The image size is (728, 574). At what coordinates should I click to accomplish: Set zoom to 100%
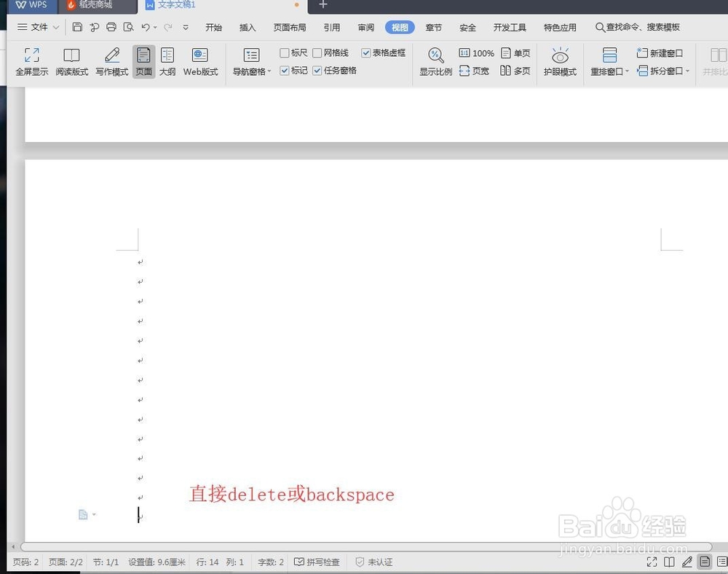pyautogui.click(x=476, y=53)
